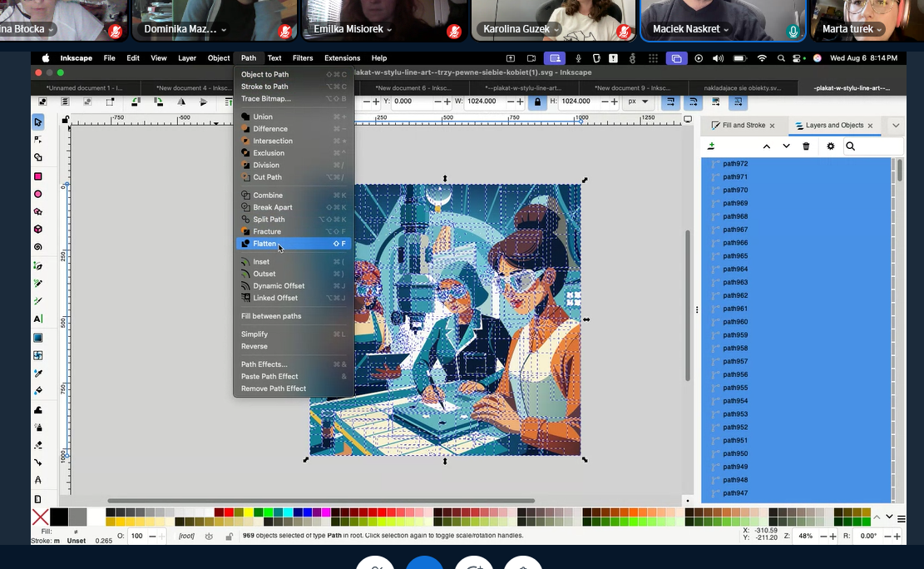924x569 pixels.
Task: Open Layers and Objects settings gear
Action: tap(831, 146)
